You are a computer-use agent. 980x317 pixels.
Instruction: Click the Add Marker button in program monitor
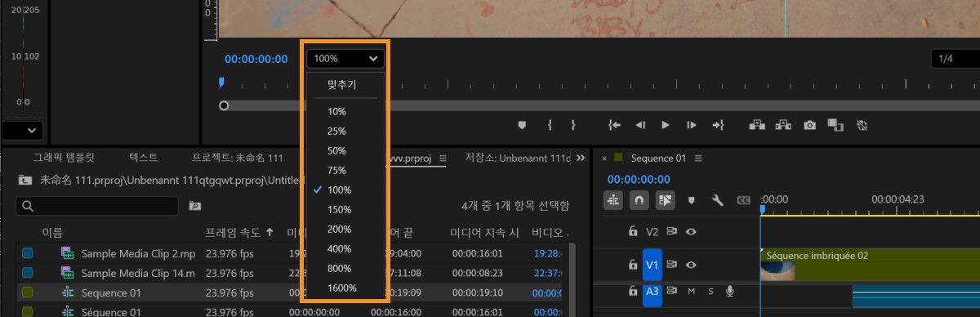[523, 125]
